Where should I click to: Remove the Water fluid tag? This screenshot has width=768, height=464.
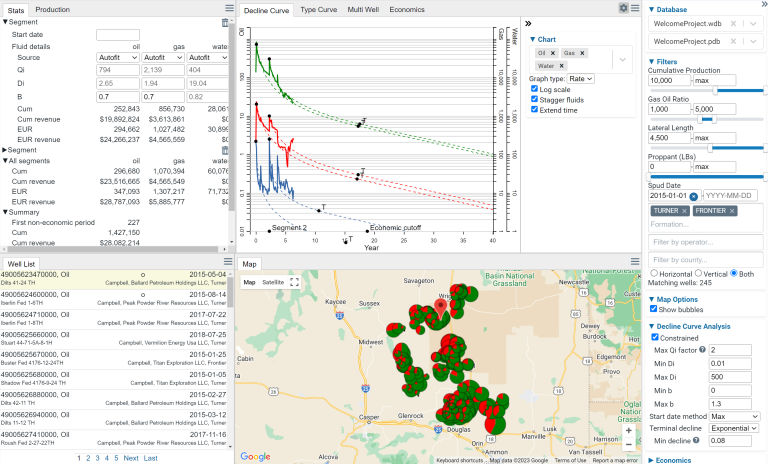562,66
